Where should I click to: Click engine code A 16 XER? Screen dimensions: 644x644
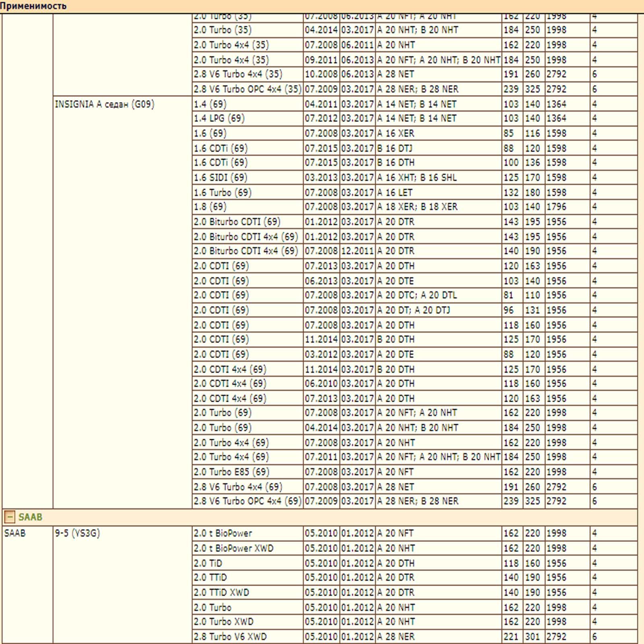(396, 133)
